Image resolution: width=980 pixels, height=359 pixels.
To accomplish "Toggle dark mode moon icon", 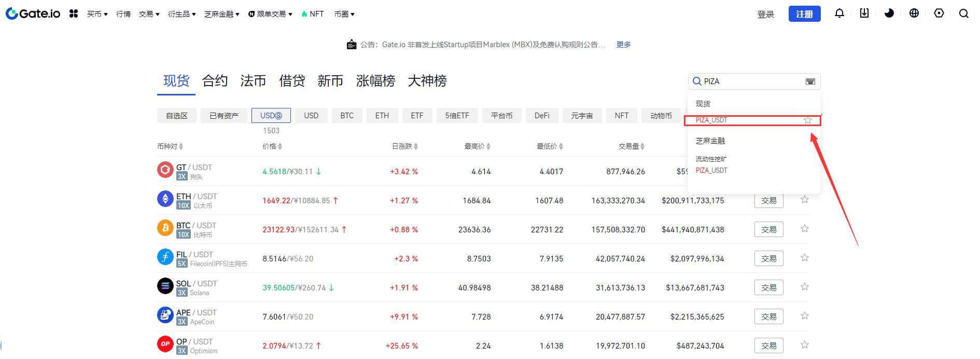I will (x=889, y=13).
